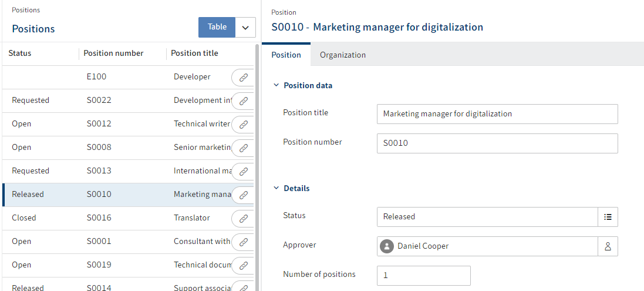The image size is (644, 291).
Task: Click into the Position title input field
Action: 497,114
